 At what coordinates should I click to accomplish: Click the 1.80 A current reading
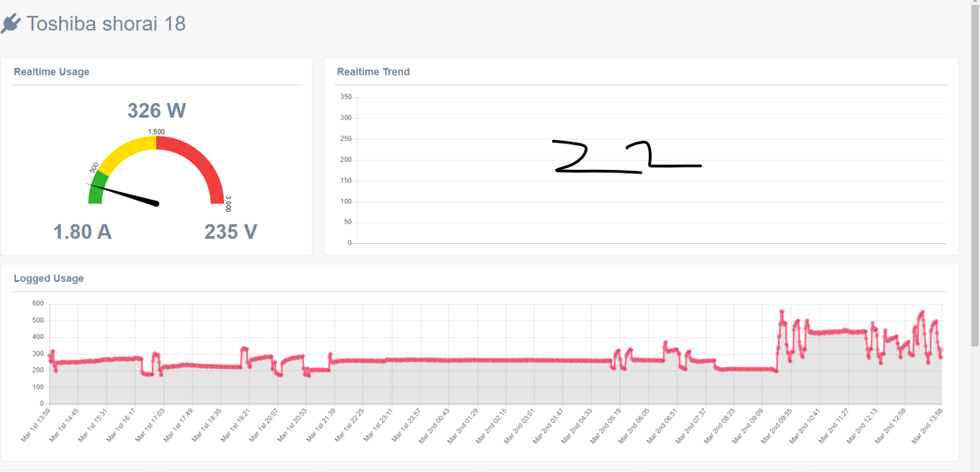(82, 232)
